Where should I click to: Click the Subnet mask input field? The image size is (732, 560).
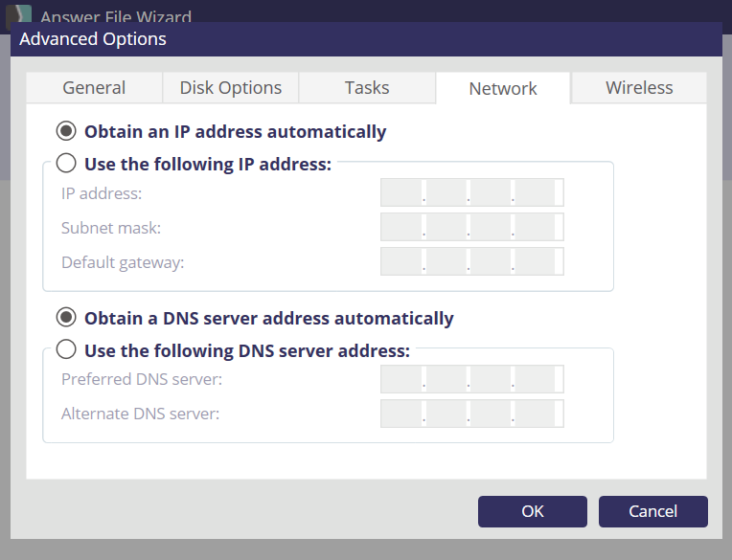pyautogui.click(x=471, y=228)
